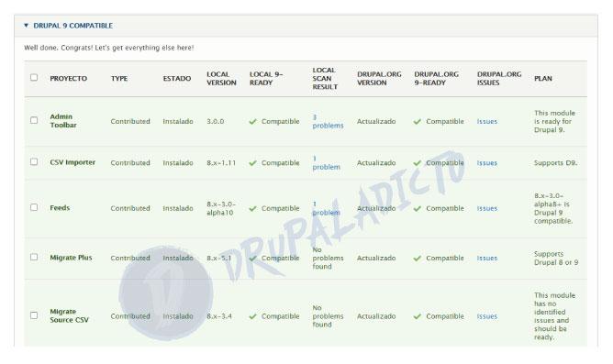Check the Migrate Plus row checkbox
This screenshot has width=613, height=364.
click(x=34, y=257)
